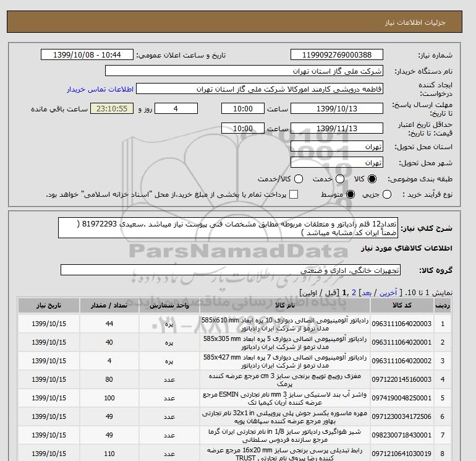
Task: Click the price validity date 1399/11/13
Action: tap(337, 128)
